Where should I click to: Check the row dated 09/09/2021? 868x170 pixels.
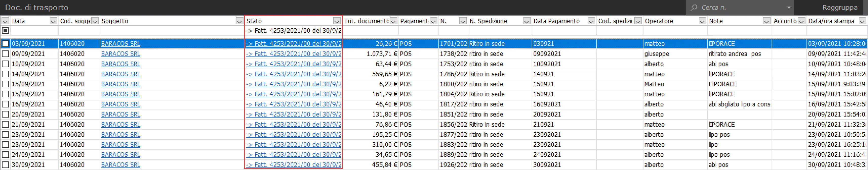[x=5, y=54]
